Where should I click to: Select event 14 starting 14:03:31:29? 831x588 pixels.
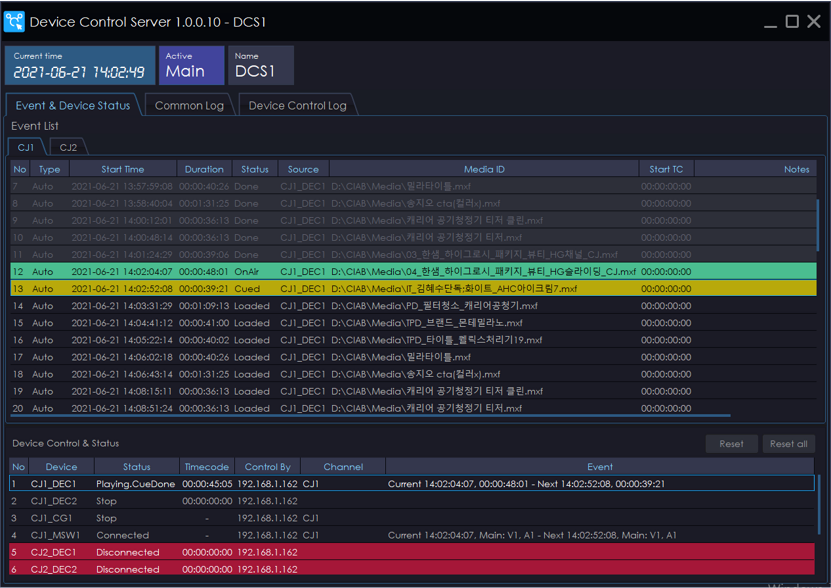[x=413, y=305]
